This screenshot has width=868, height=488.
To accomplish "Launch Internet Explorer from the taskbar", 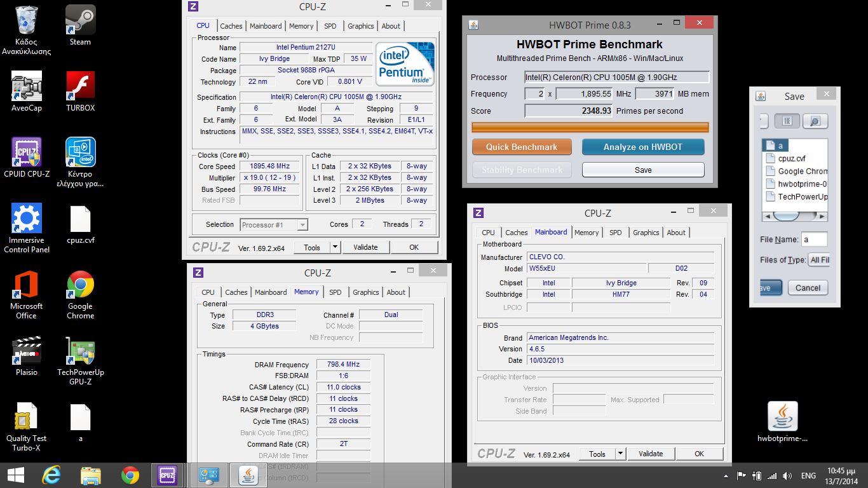I will 51,475.
